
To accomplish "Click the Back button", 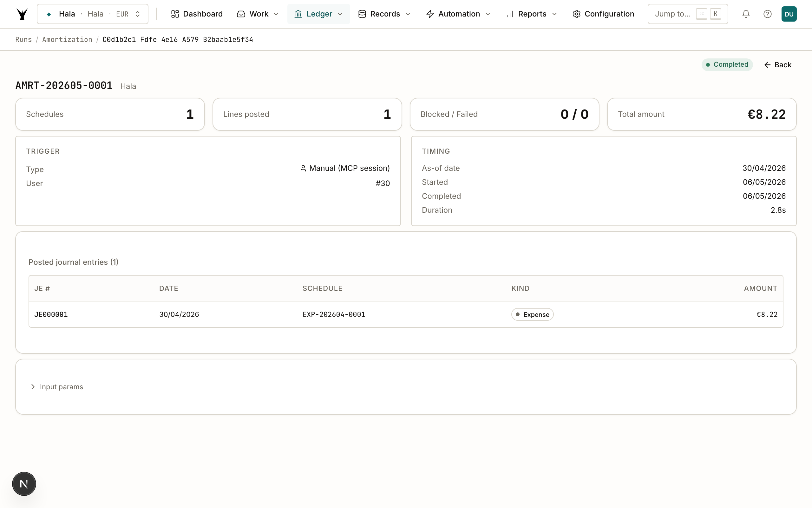I will (x=778, y=64).
